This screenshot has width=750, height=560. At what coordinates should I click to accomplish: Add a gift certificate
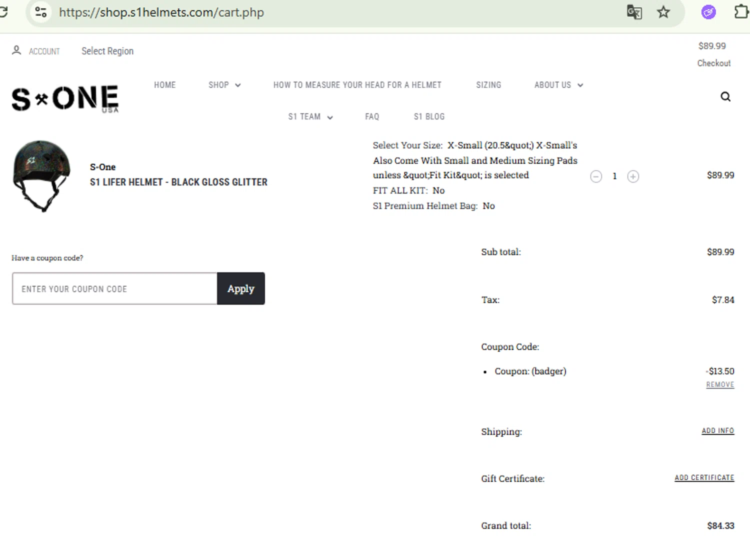(704, 477)
